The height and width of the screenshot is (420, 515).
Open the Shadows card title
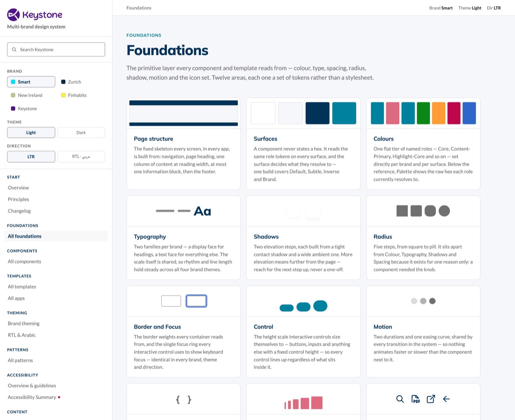click(266, 236)
